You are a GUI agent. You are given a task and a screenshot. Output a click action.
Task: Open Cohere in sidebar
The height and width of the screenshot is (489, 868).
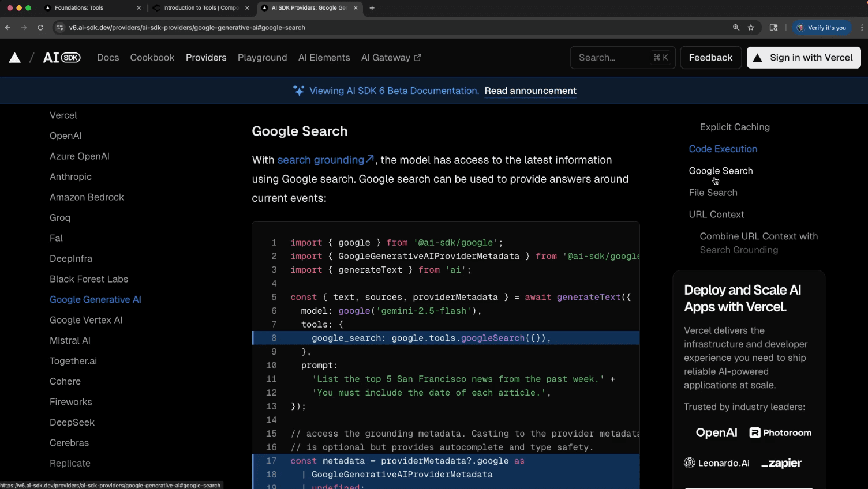[65, 381]
